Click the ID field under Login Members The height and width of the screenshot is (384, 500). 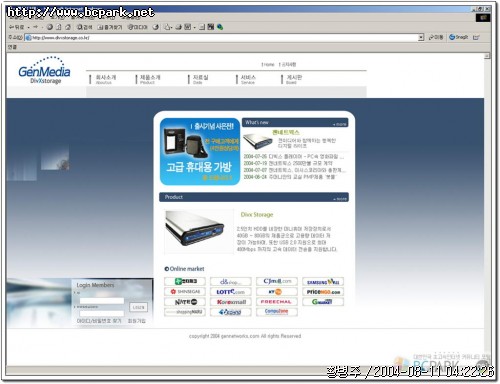pyautogui.click(x=102, y=301)
